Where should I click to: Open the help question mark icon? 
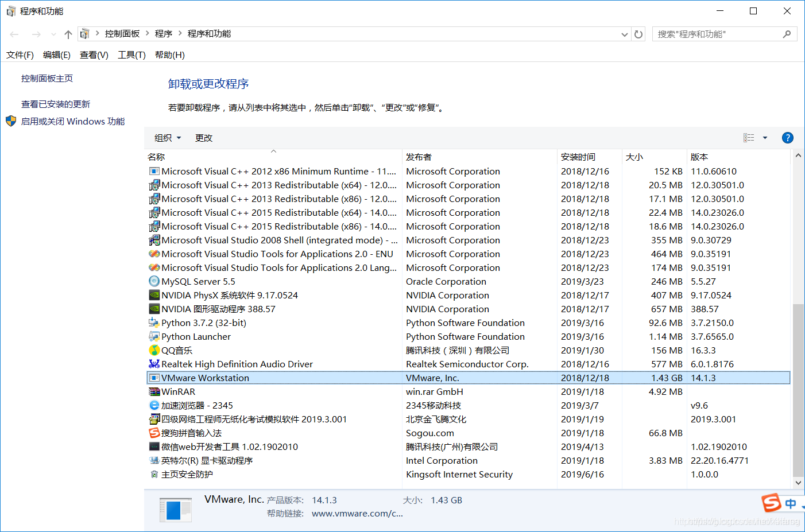click(x=788, y=138)
